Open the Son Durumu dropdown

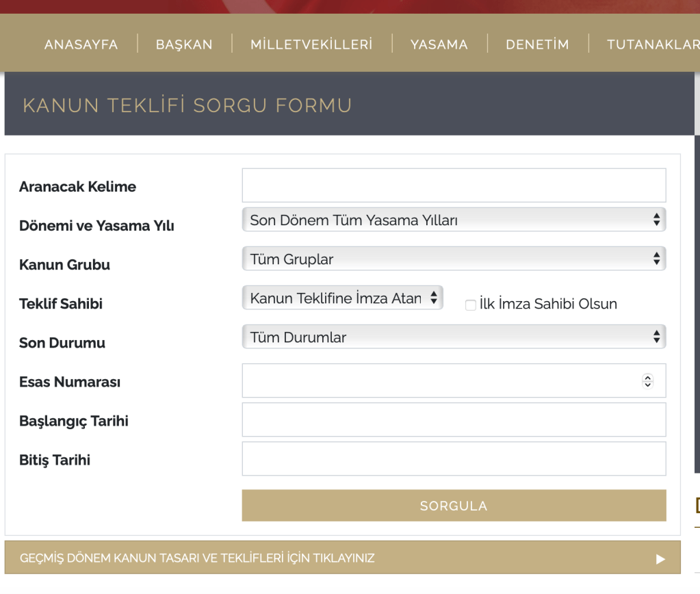click(x=454, y=337)
